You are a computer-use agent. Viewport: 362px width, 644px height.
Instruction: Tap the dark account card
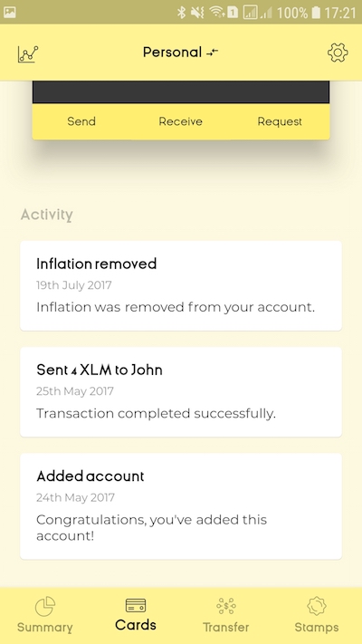click(x=181, y=91)
